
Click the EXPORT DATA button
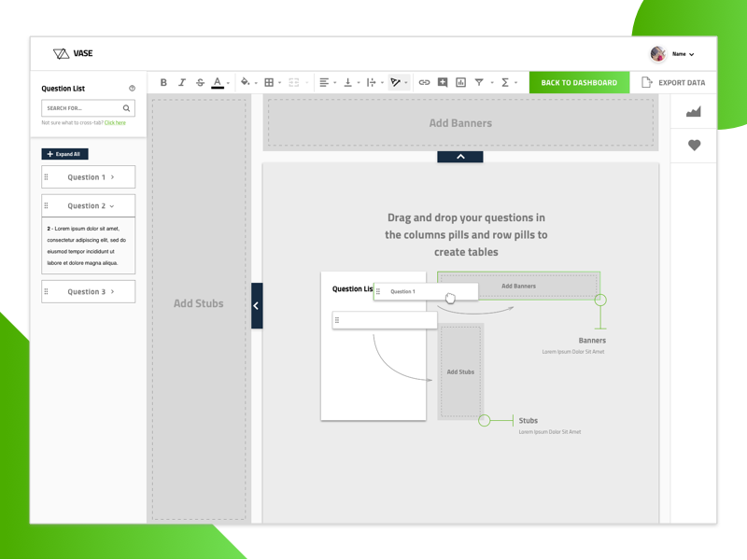pyautogui.click(x=673, y=82)
